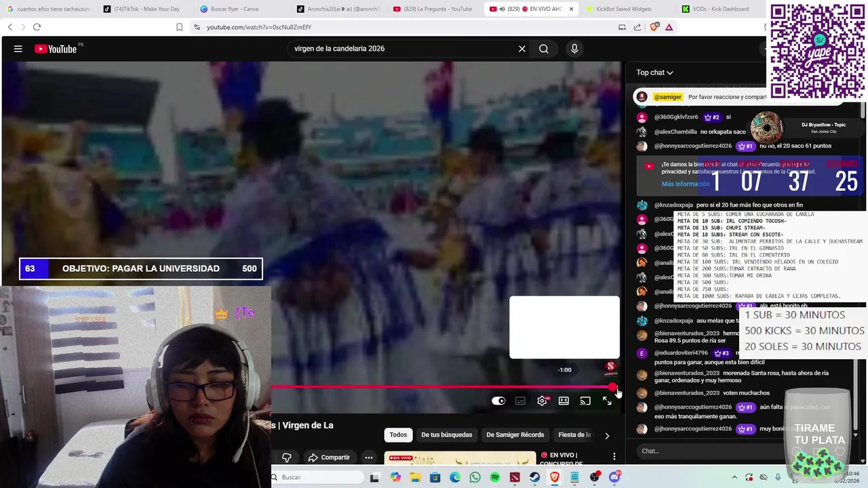Open more actions three-dot button
This screenshot has height=488, width=868.
[369, 457]
